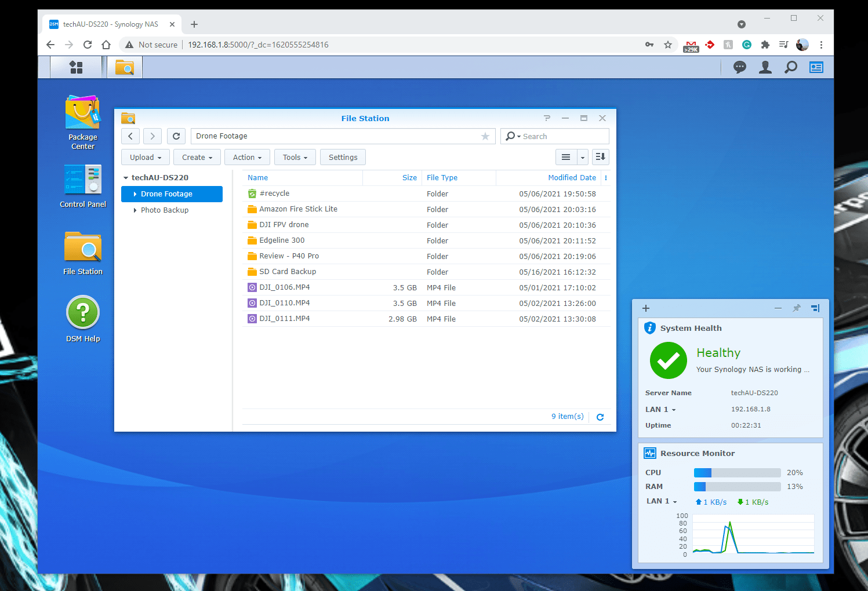868x591 pixels.
Task: Minimize the widget panel
Action: click(778, 308)
